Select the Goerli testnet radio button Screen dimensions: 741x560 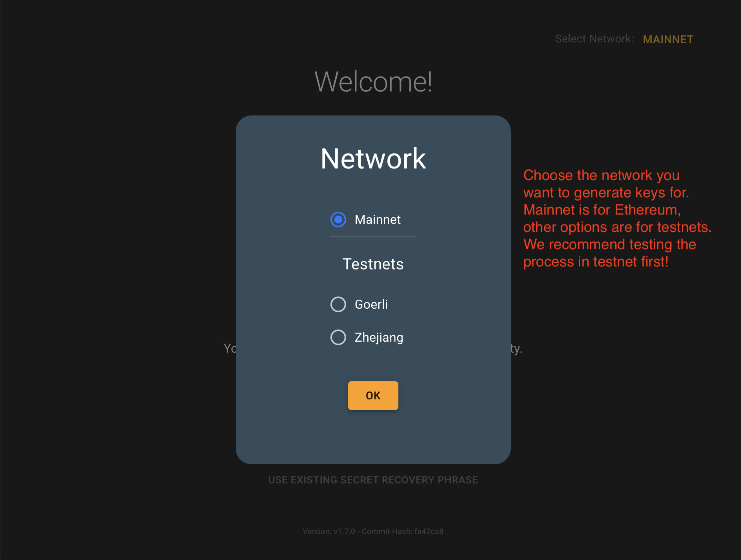338,304
